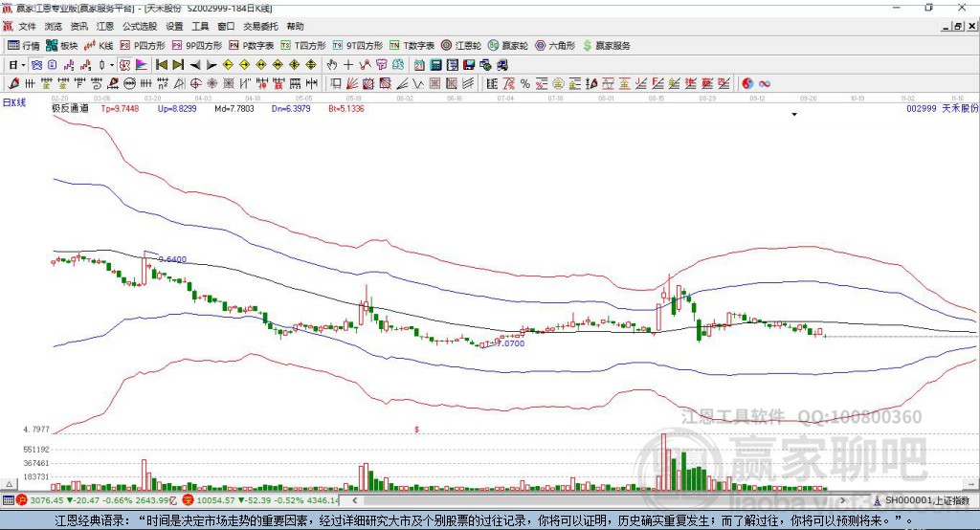Viewport: 980px width, 530px height.
Task: Open the P四方形 tool
Action: [143, 46]
